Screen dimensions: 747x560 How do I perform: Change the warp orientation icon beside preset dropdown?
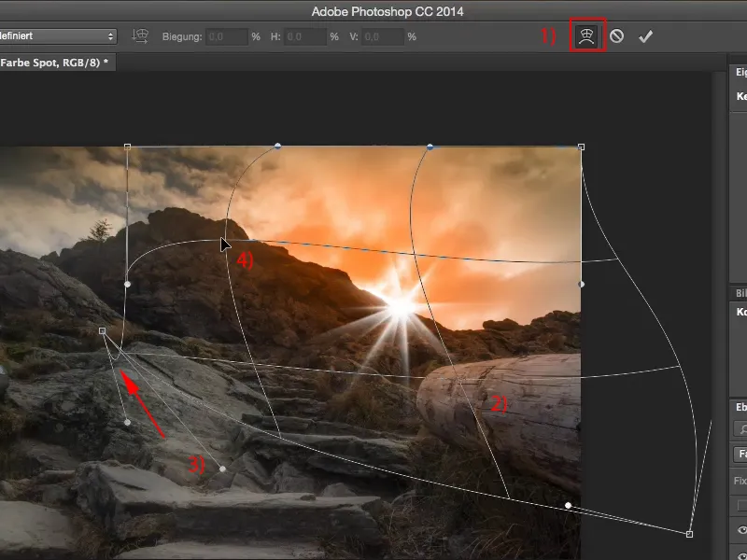coord(141,36)
